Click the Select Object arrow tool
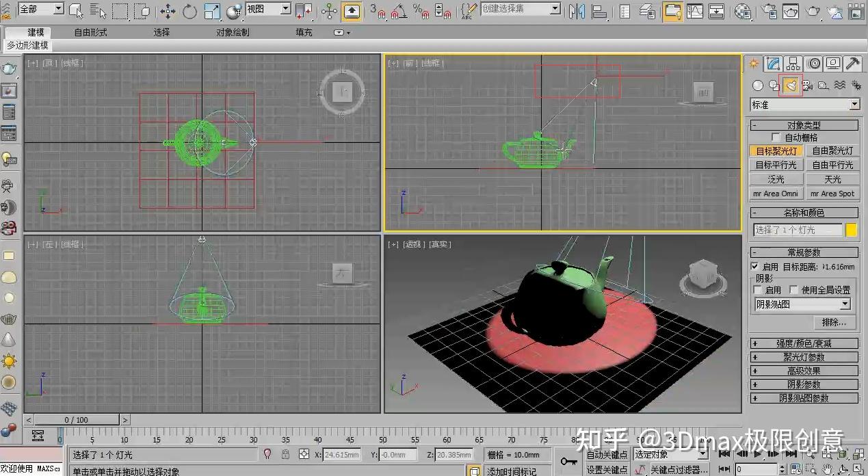Screen dimensions: 868x476 77,11
